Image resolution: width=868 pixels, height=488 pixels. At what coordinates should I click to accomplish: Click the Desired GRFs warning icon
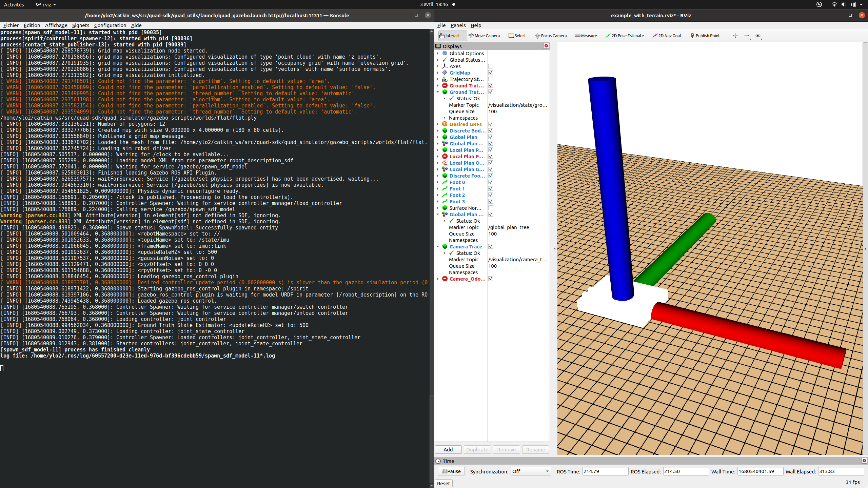click(x=445, y=124)
